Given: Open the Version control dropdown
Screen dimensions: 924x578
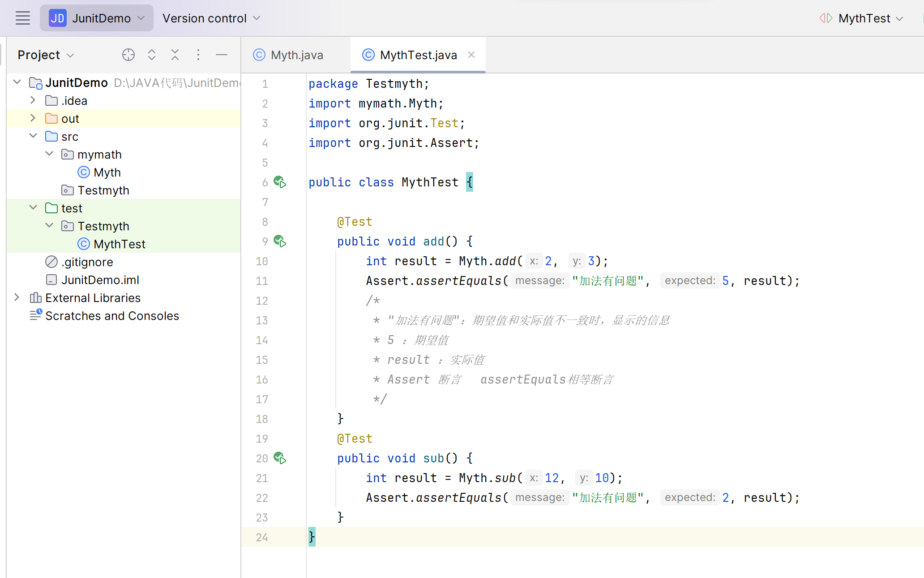Looking at the screenshot, I should click(x=211, y=18).
